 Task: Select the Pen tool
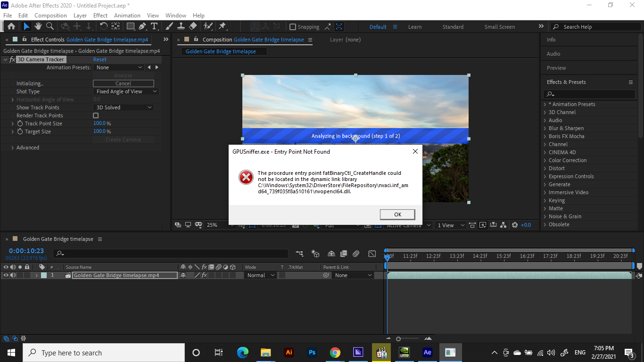point(142,26)
